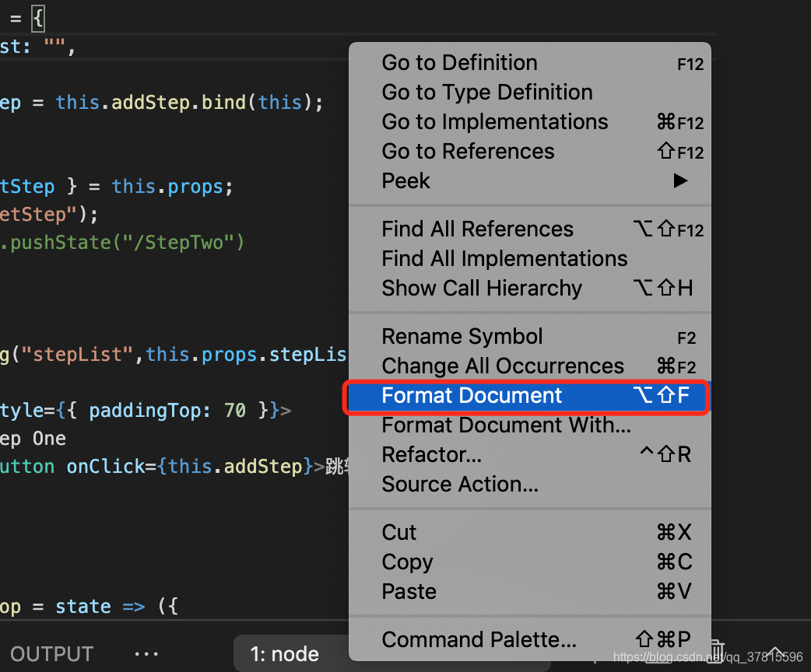Open Command Palette... from menu
Image resolution: width=811 pixels, height=672 pixels.
click(x=479, y=640)
